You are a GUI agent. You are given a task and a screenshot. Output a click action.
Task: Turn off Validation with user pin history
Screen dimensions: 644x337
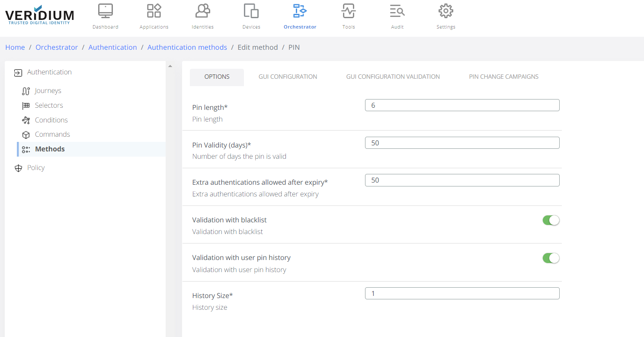pos(551,258)
